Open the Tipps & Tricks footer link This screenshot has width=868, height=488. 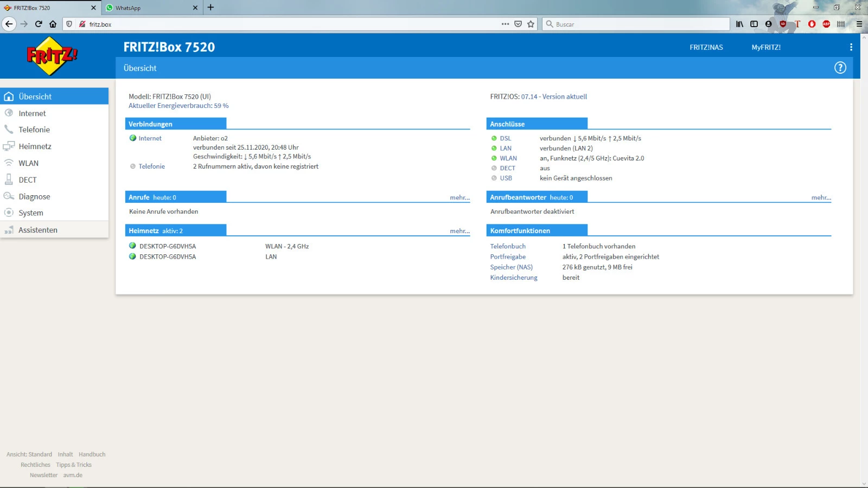[x=74, y=465]
